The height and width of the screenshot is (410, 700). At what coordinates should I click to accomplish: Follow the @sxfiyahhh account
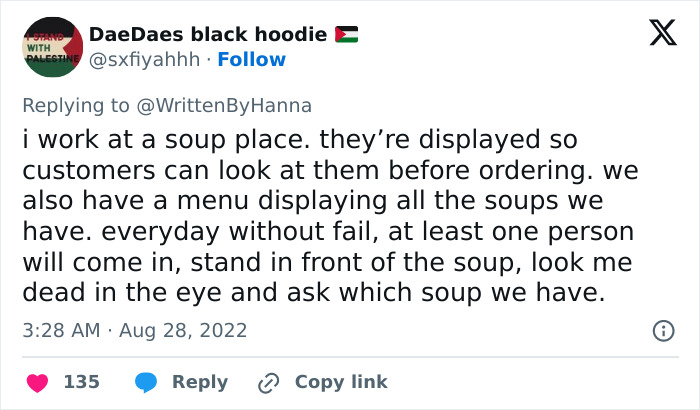click(251, 60)
